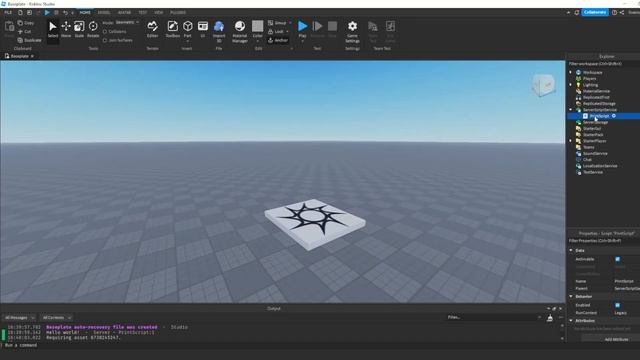Click the Workspace globe icon in Explorer
The image size is (640, 360).
point(578,72)
